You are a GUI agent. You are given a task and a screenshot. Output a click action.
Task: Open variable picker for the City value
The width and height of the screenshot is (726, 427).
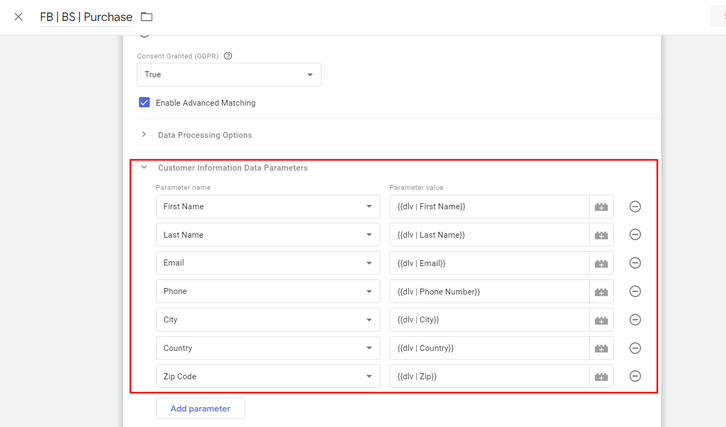pos(601,320)
